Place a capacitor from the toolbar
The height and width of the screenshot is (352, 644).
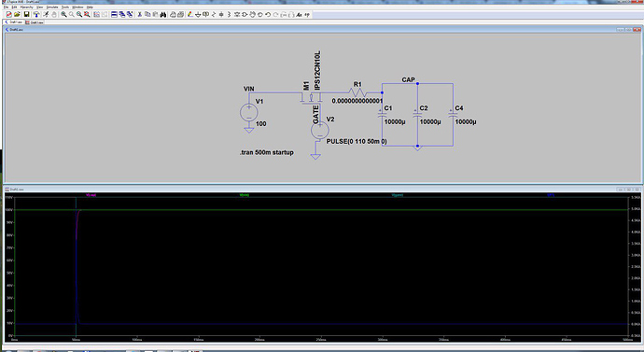click(x=221, y=14)
